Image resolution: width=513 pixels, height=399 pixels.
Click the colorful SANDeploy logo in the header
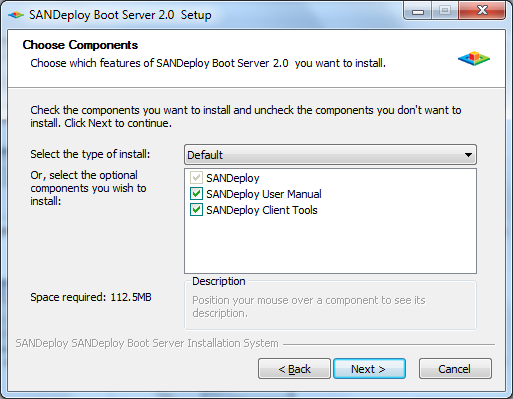click(474, 58)
